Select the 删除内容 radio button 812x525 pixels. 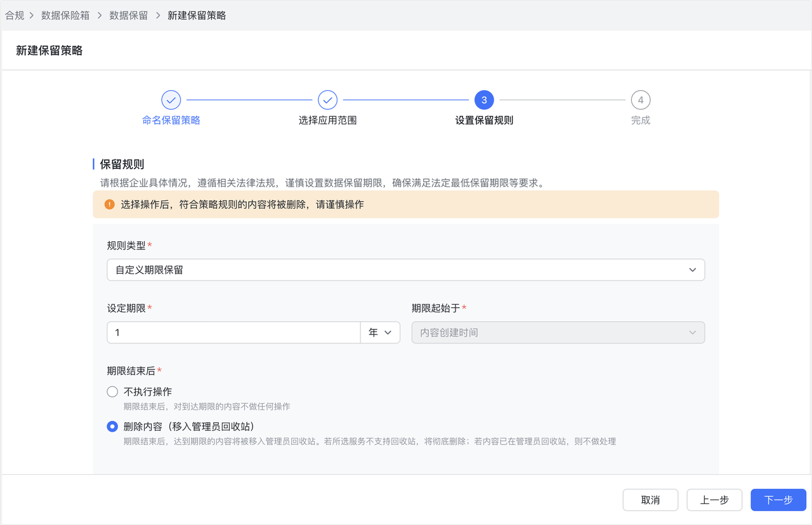(x=112, y=426)
